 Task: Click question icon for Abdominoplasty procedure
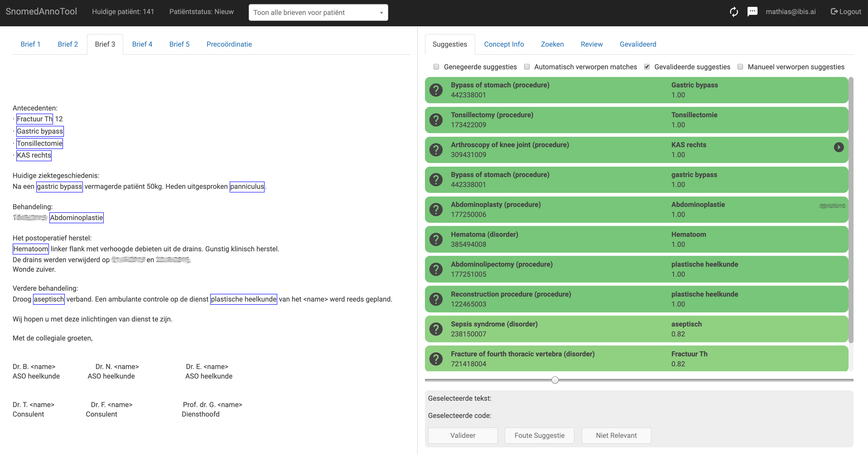point(436,209)
